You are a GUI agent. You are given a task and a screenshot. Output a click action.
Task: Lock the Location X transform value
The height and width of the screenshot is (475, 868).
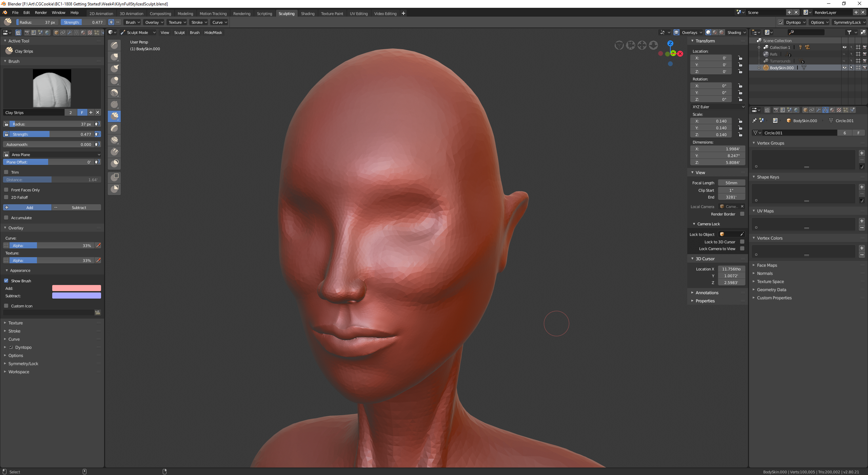(x=740, y=58)
